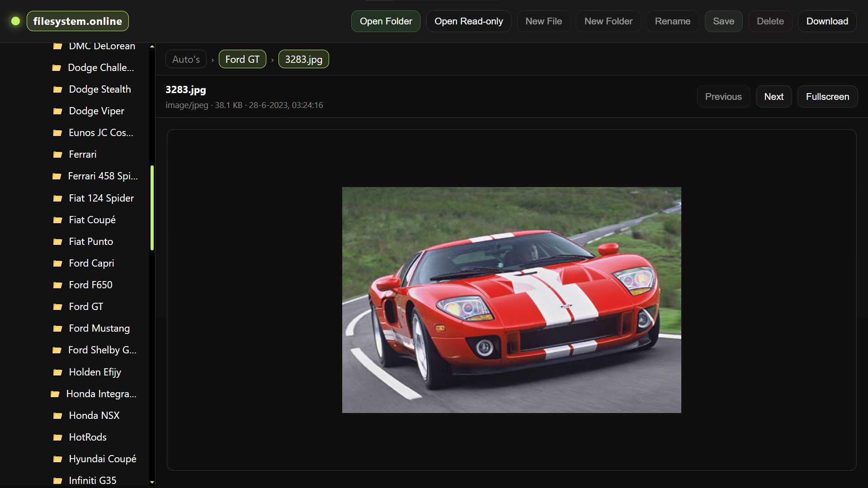This screenshot has width=868, height=488.
Task: Click the Download button
Action: click(826, 21)
